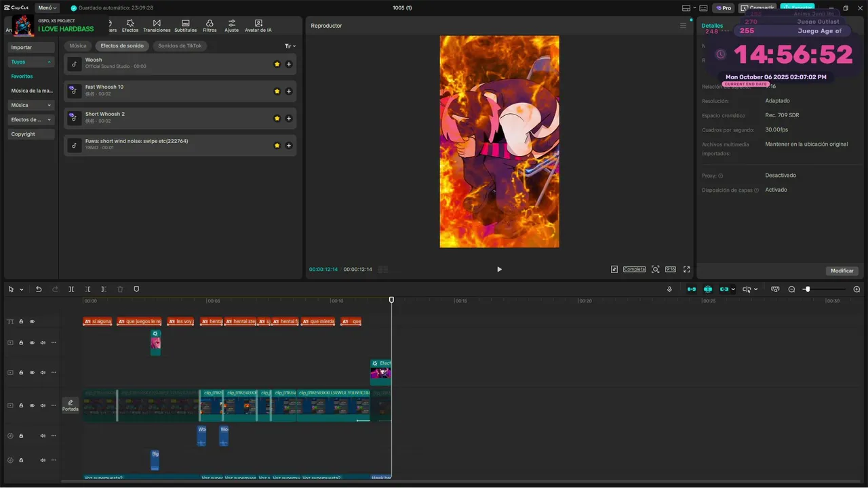This screenshot has height=488, width=868.
Task: Unfavorite Fast Whoosh 10 star
Action: coord(277,91)
